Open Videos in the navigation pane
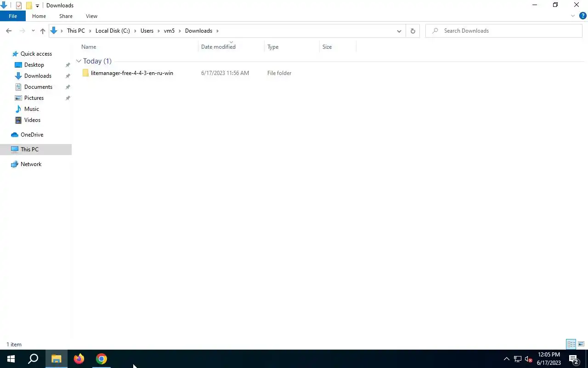This screenshot has width=588, height=368. 32,120
